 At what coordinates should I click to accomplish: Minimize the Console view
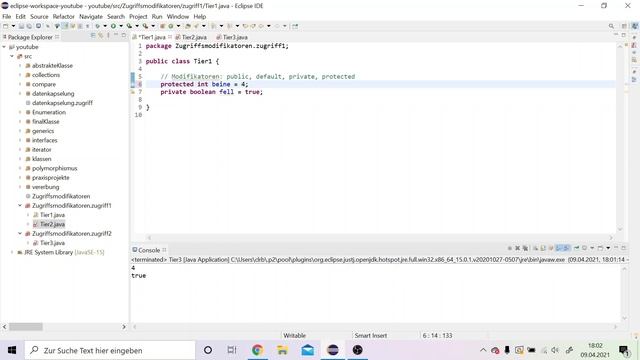tap(616, 247)
